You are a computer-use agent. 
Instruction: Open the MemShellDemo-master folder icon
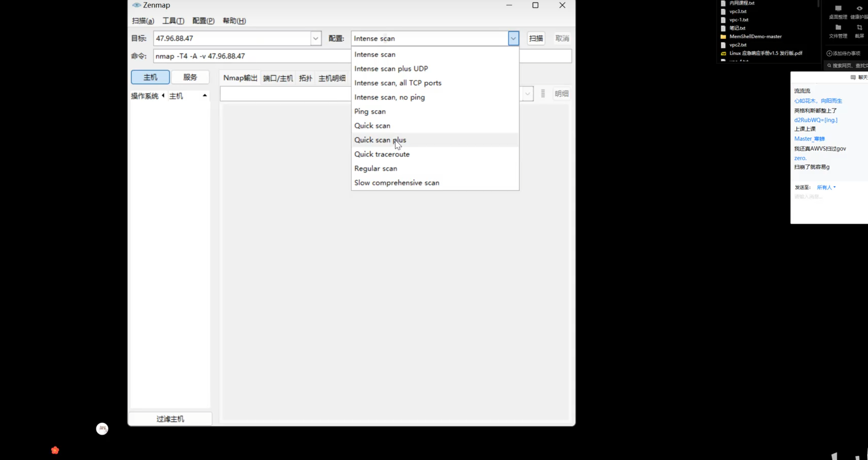pyautogui.click(x=723, y=37)
